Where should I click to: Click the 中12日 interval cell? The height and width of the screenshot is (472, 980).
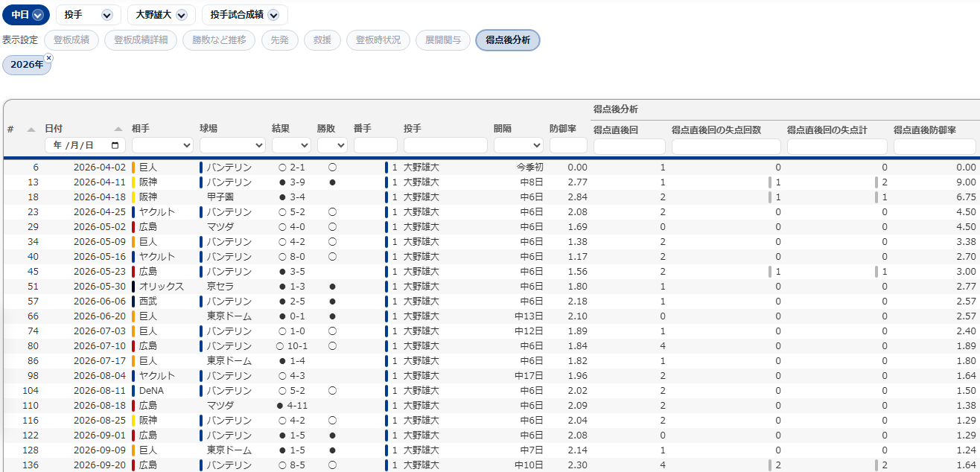point(529,331)
